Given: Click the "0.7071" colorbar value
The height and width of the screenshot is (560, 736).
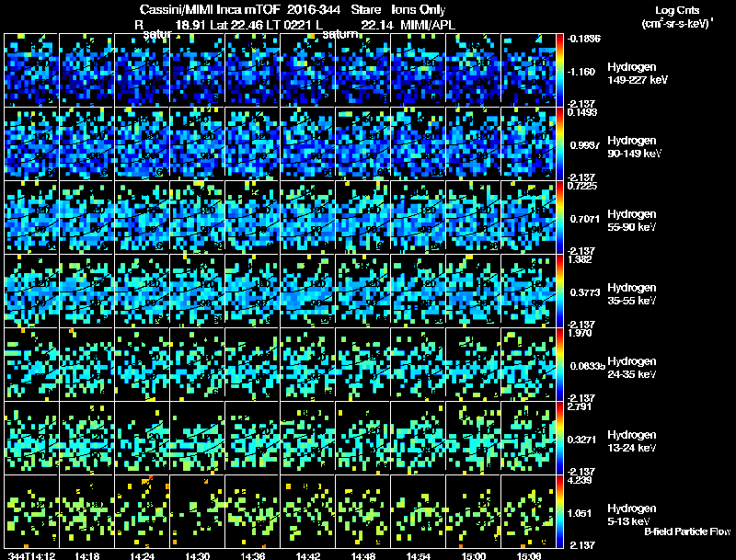Looking at the screenshot, I should [x=585, y=219].
